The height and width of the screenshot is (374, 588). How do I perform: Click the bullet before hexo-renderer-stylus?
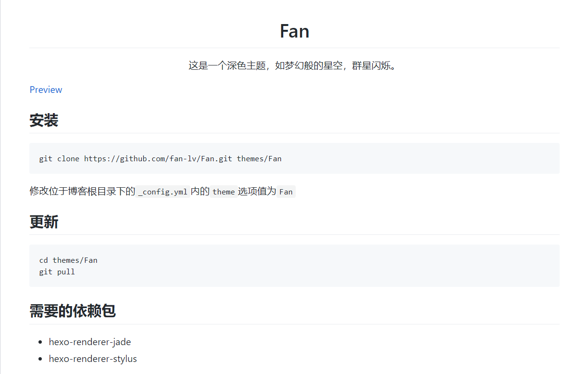pyautogui.click(x=40, y=359)
